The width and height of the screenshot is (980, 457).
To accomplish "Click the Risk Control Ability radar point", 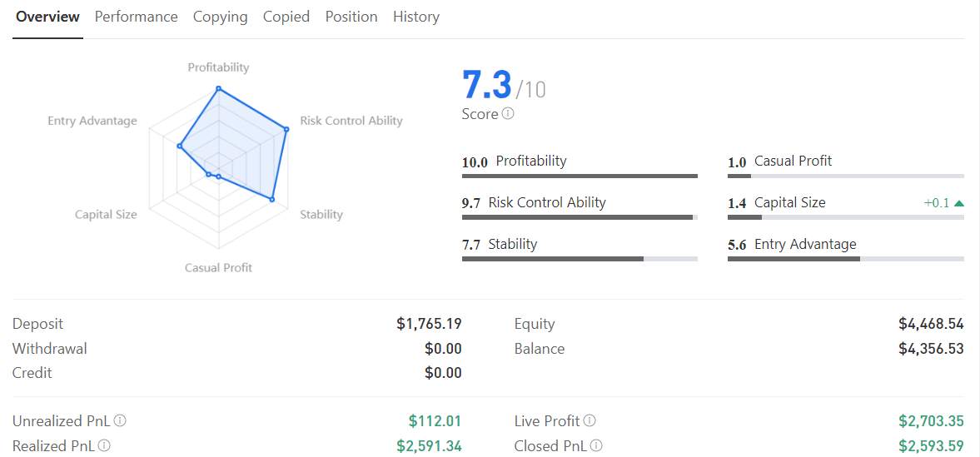I will (286, 129).
